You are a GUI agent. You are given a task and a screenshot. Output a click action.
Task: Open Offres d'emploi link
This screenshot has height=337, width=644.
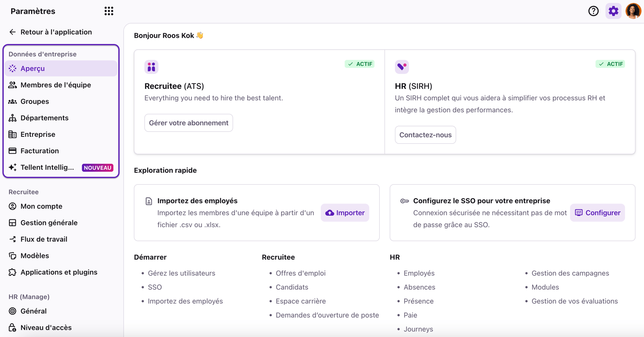click(x=301, y=273)
